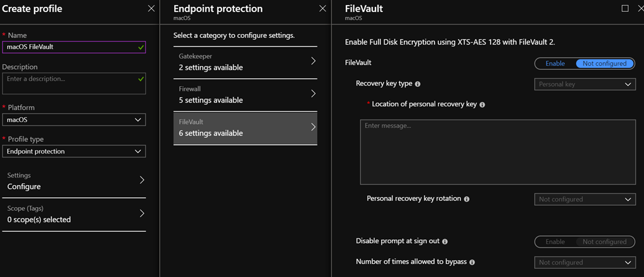Click info icon next to Recovery key type

tap(418, 84)
